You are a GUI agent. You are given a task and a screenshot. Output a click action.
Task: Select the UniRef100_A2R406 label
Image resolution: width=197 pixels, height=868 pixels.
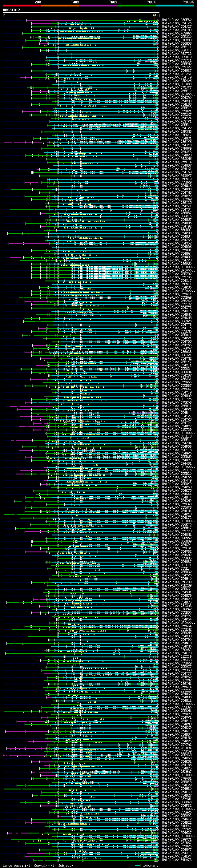tap(177, 81)
